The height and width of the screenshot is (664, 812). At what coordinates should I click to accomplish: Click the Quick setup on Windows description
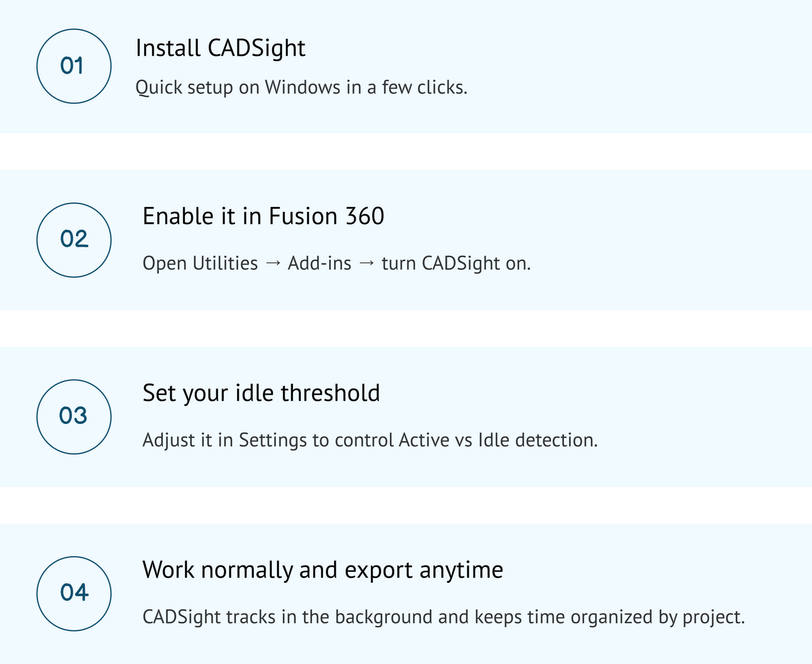(x=301, y=88)
